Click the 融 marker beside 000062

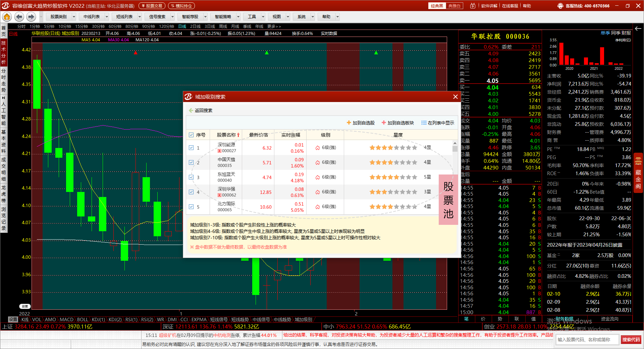219,195
